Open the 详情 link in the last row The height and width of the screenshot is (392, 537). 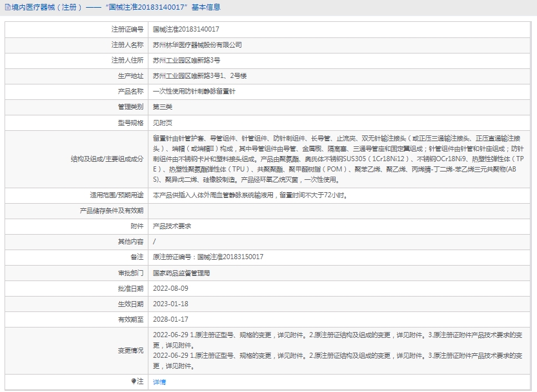(159, 382)
